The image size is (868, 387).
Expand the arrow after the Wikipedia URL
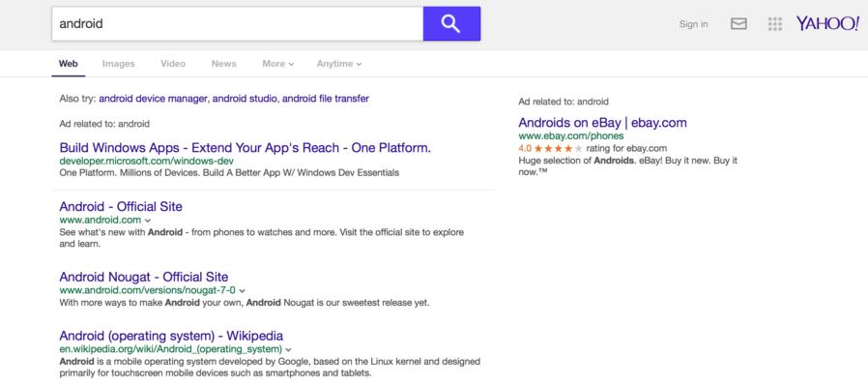coord(288,350)
